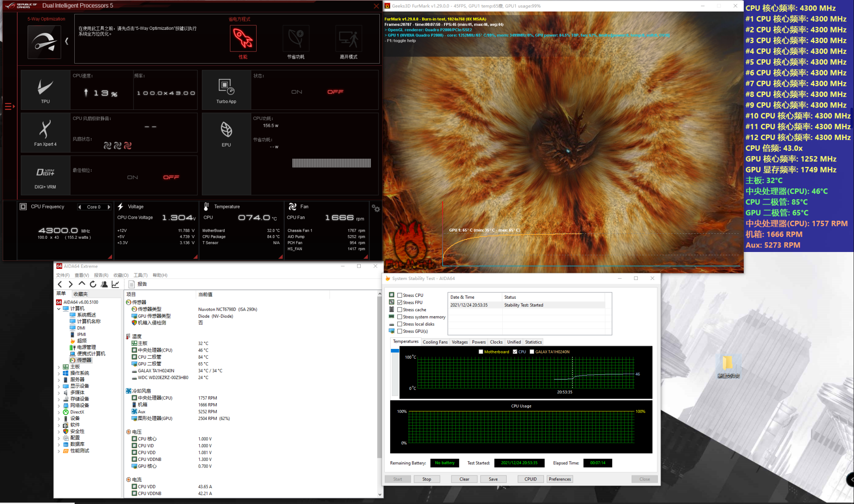The image size is (854, 504).
Task: Click the Core 0 left arrow selector
Action: click(x=80, y=207)
